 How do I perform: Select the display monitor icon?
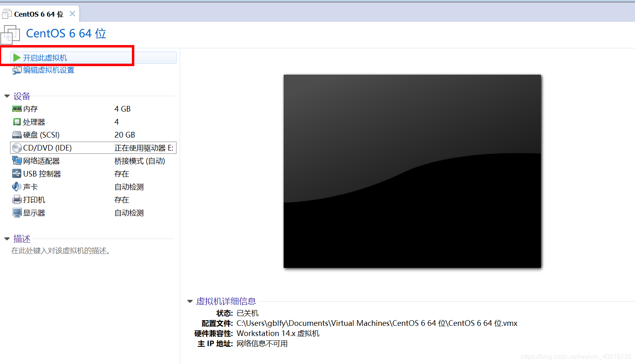point(17,213)
